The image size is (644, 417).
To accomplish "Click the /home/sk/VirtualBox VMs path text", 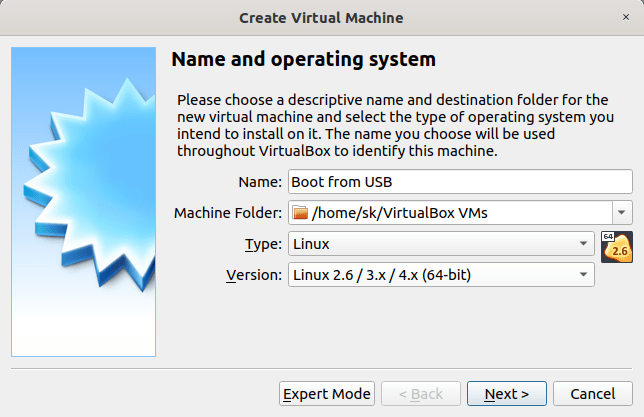I will click(400, 213).
